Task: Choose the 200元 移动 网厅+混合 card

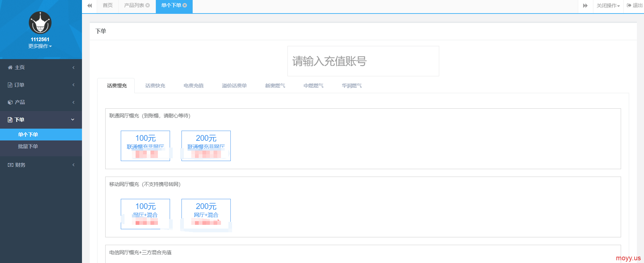Action: pyautogui.click(x=206, y=214)
